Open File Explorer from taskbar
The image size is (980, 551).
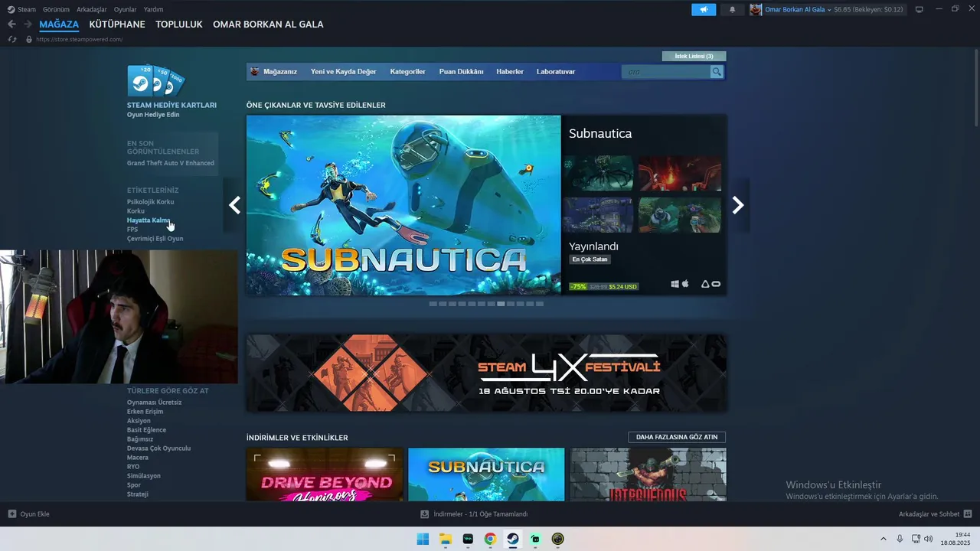[x=445, y=539]
